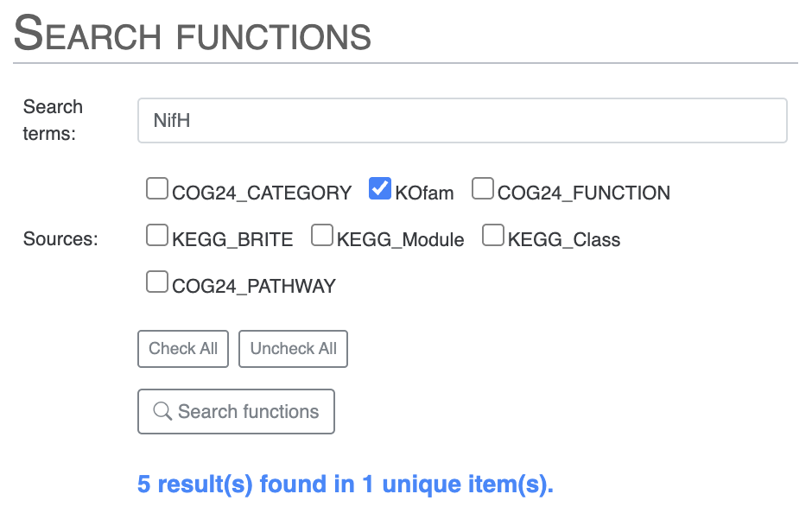This screenshot has width=812, height=532.
Task: Click the magnifier icon in Search functions button
Action: click(x=162, y=412)
